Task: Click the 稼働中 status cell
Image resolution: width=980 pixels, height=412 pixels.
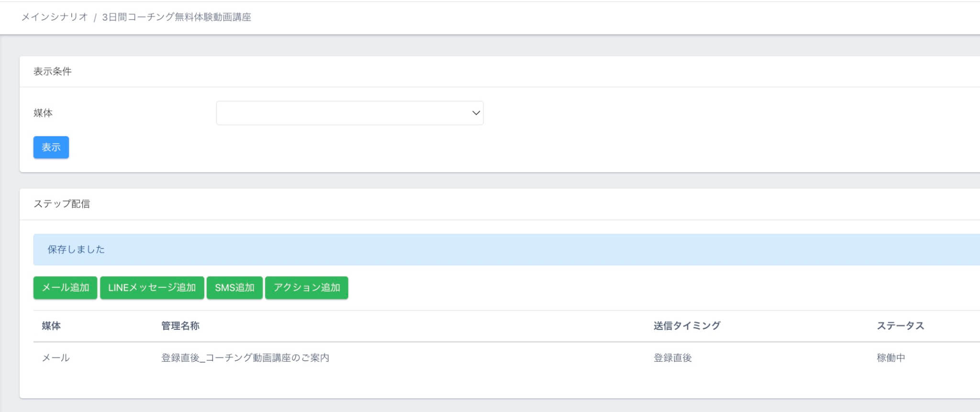Action: (891, 358)
